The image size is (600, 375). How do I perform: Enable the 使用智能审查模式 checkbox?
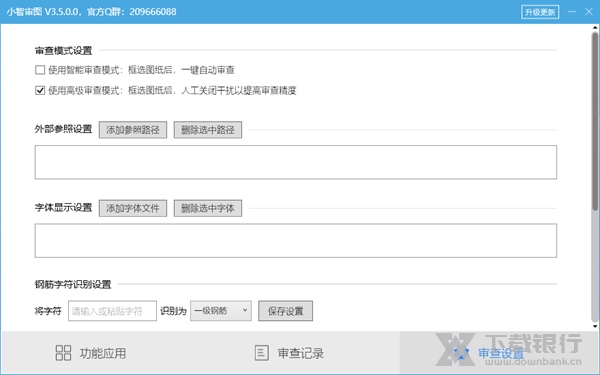40,70
